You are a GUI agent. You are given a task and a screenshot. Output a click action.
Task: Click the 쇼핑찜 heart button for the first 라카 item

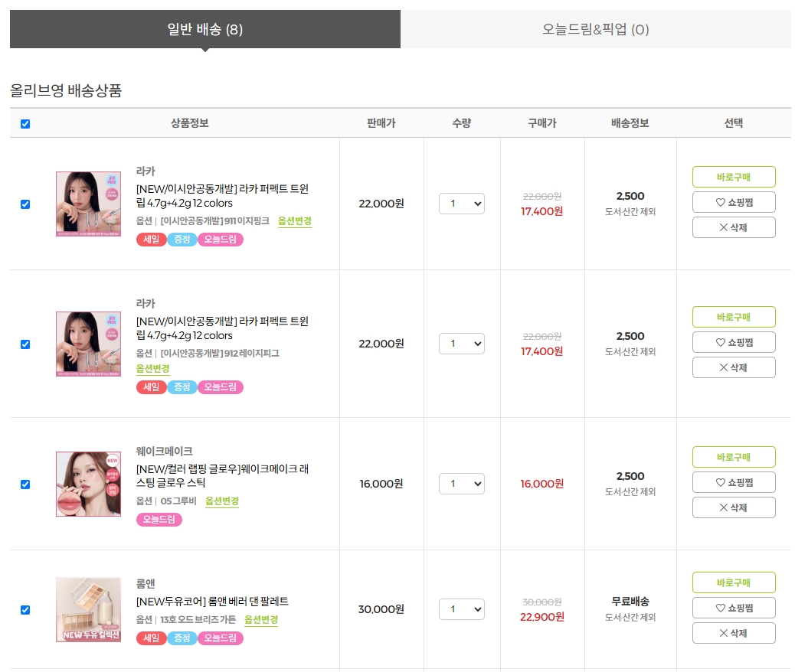[x=734, y=202]
